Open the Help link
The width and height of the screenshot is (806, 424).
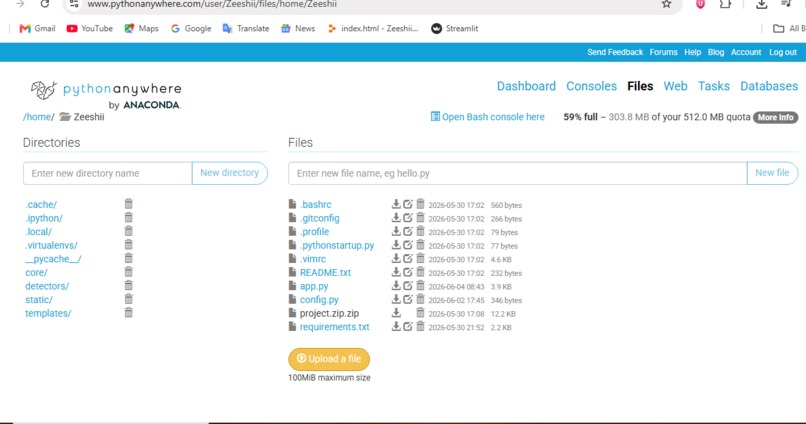point(692,52)
